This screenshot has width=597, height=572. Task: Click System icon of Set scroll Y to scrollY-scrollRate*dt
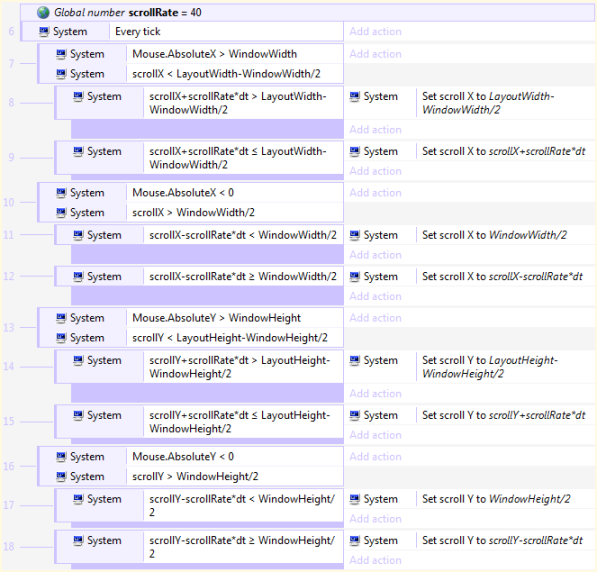354,540
